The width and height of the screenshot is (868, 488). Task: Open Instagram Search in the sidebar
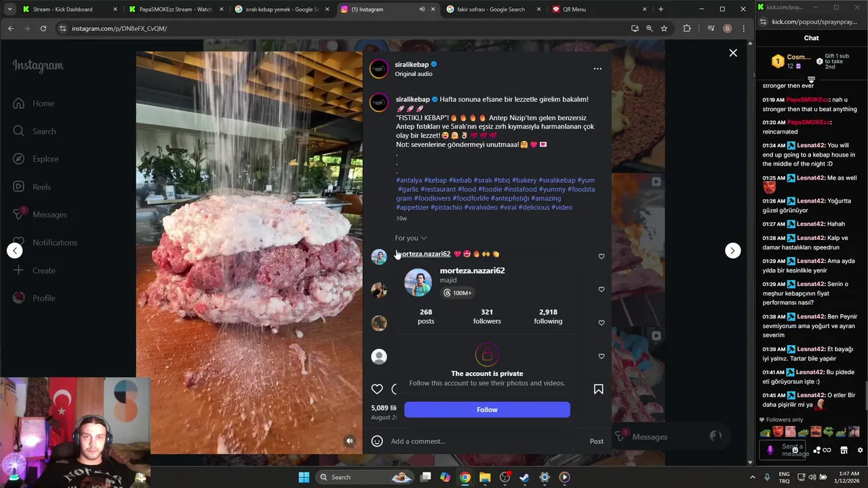[x=35, y=131]
